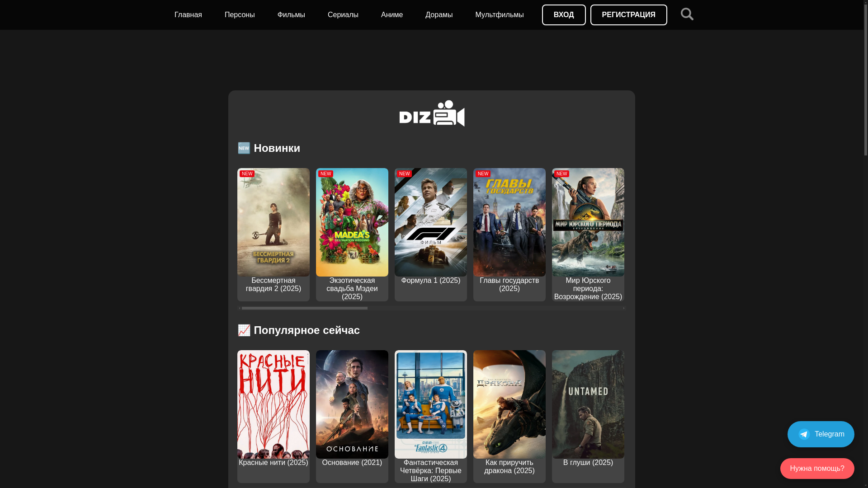Open the Мир Юрского периода poster
This screenshot has width=868, height=488.
point(588,222)
